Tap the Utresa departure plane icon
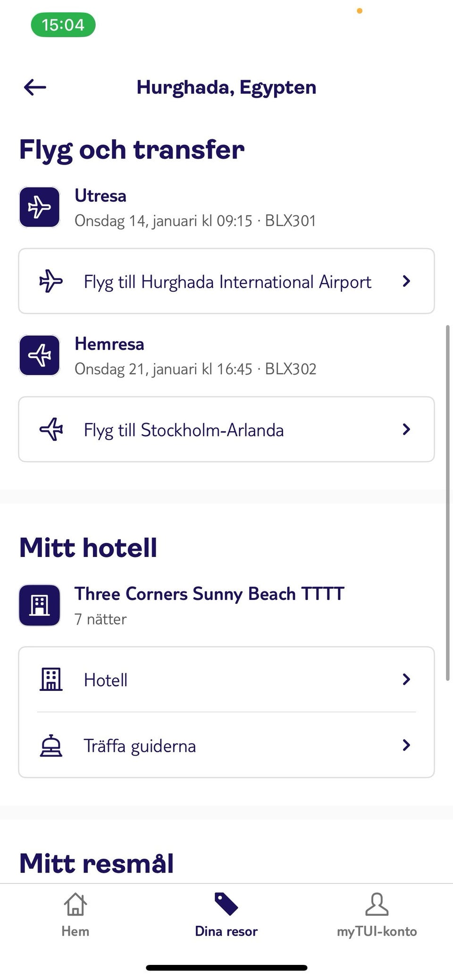 40,207
